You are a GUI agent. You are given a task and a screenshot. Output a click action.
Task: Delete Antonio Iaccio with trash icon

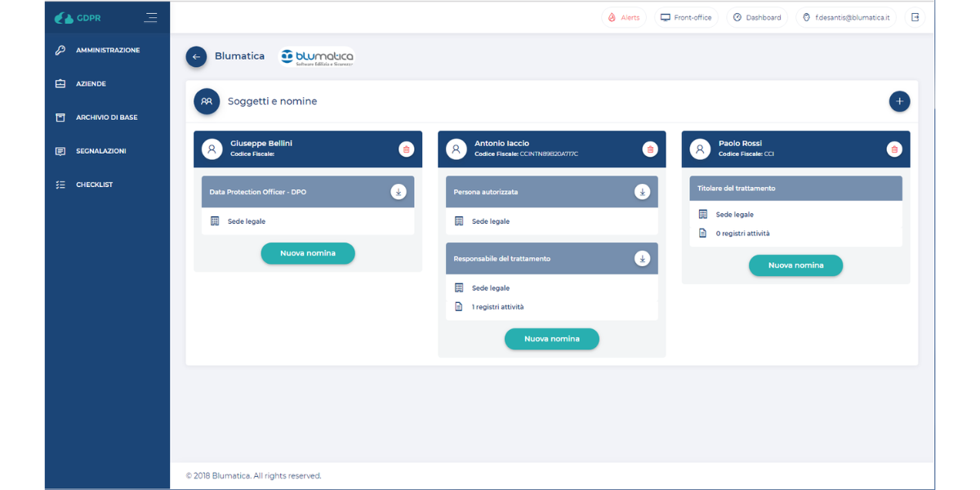click(650, 149)
